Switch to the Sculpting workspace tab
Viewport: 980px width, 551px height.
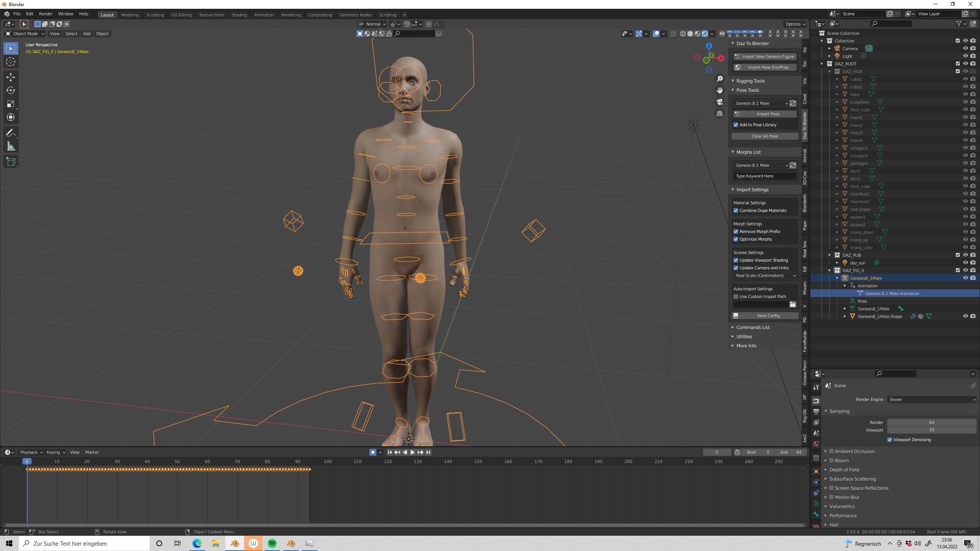click(x=155, y=15)
